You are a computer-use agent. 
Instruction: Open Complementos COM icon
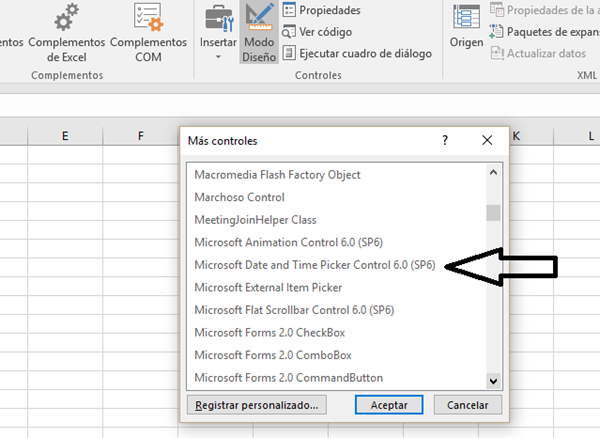(148, 18)
